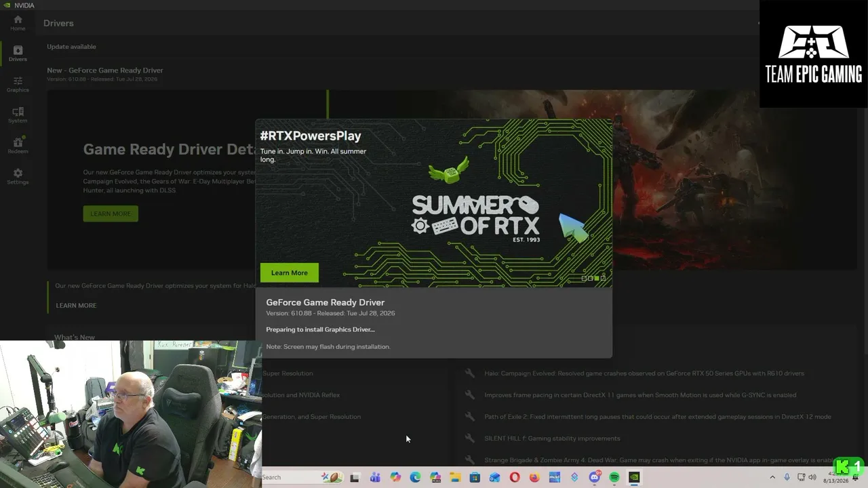This screenshot has height=488, width=868.
Task: Click the green LEARN MORE button under Game Ready Driver
Action: pos(111,213)
